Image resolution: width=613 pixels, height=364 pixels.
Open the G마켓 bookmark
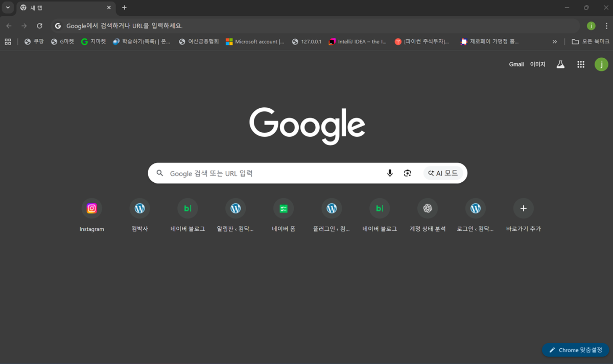coord(62,42)
